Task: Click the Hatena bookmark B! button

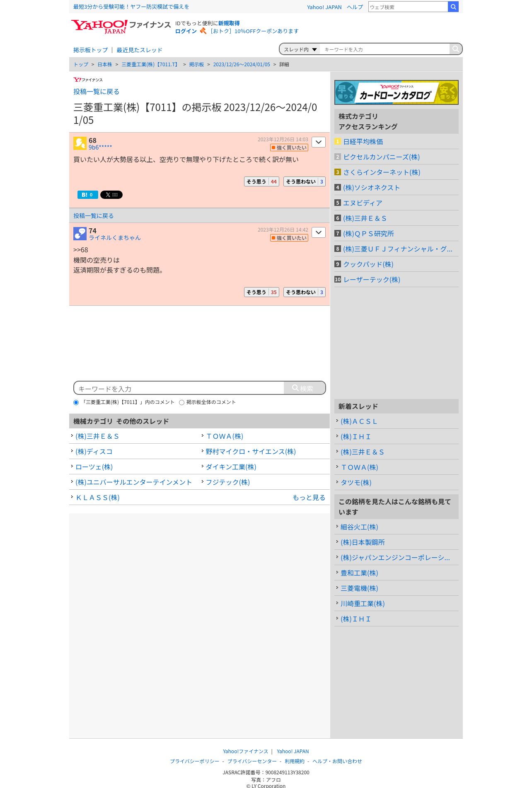Action: point(88,195)
